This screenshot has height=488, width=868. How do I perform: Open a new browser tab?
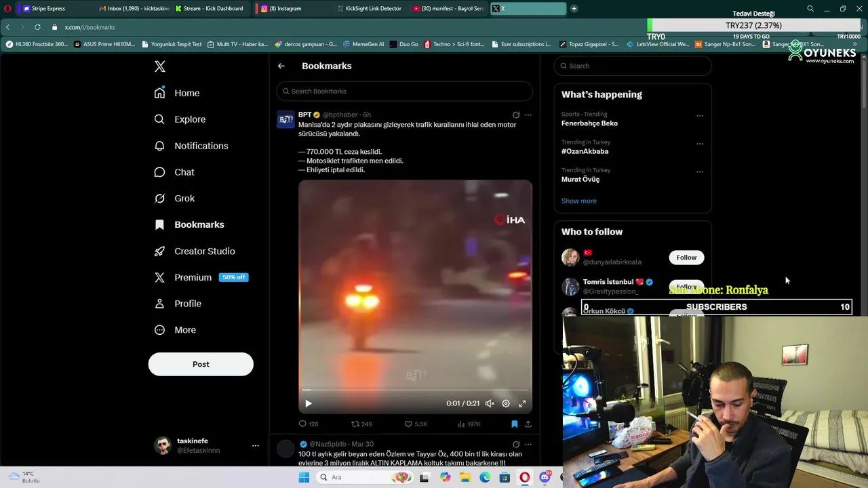(574, 9)
